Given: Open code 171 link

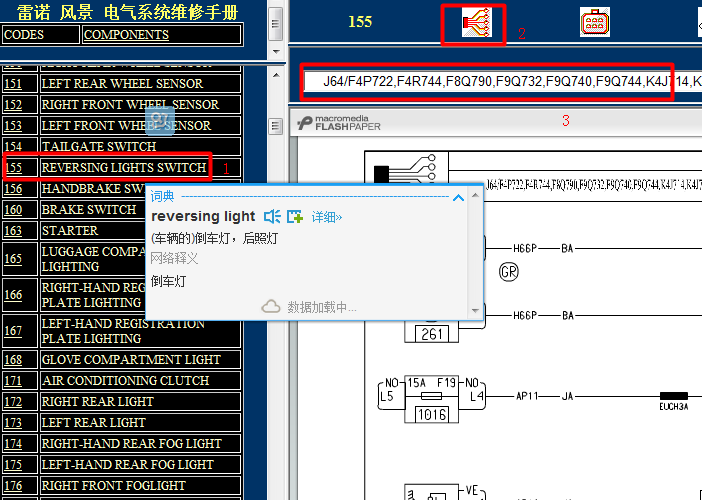Looking at the screenshot, I should pyautogui.click(x=13, y=381).
